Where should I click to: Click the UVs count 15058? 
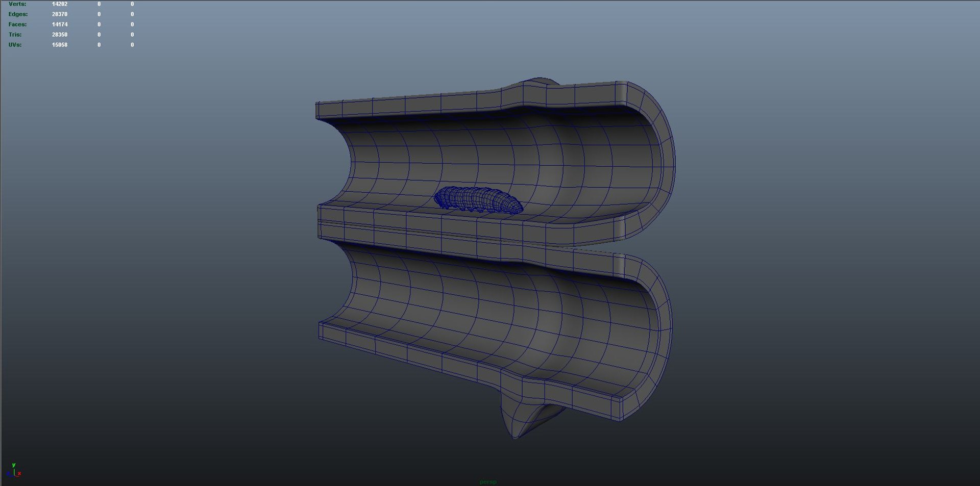[60, 45]
